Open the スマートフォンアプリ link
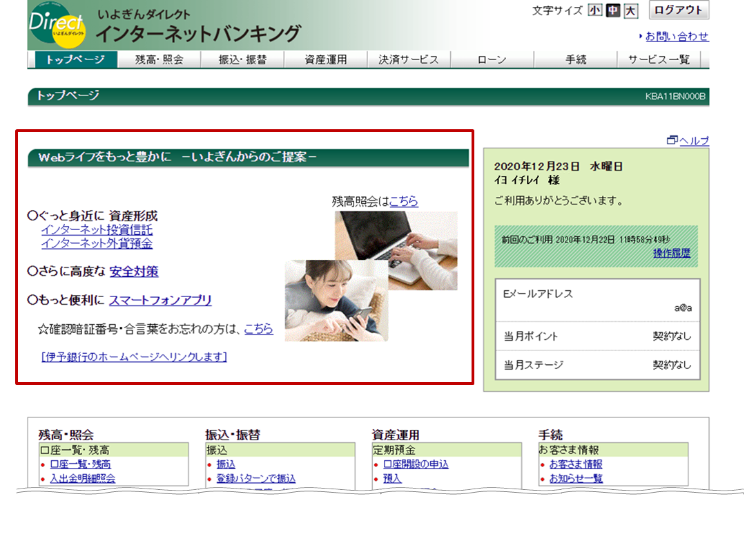The width and height of the screenshot is (756, 539). pos(161,300)
